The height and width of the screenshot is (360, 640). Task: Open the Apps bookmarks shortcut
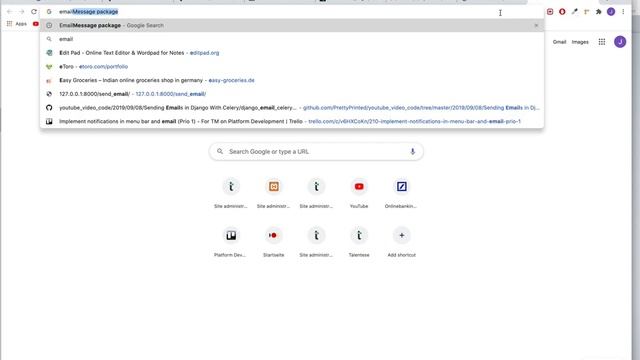(x=17, y=24)
